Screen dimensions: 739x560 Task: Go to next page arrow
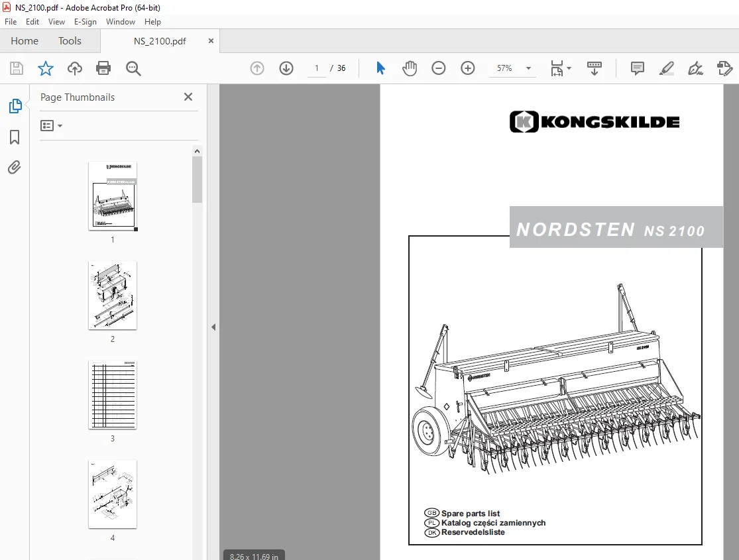286,68
